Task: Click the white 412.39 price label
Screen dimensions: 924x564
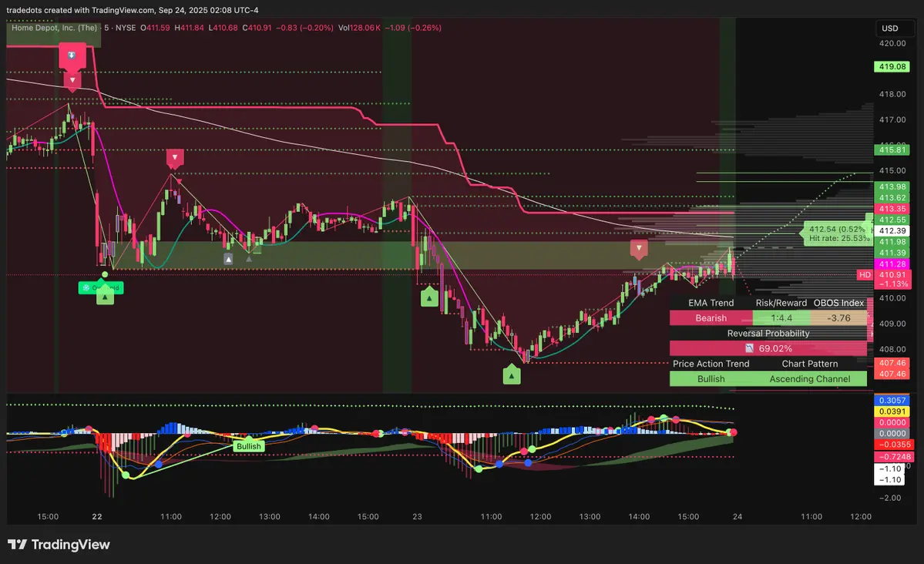Action: pyautogui.click(x=892, y=231)
